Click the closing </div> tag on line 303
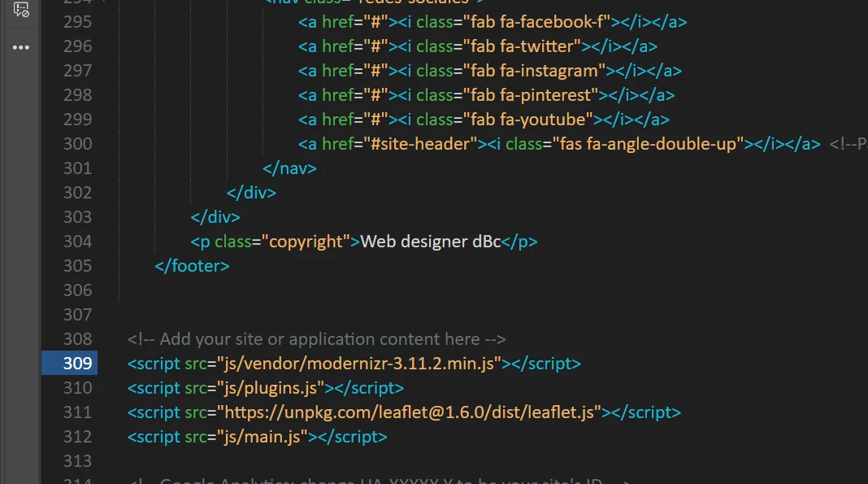This screenshot has width=868, height=484. click(x=215, y=217)
